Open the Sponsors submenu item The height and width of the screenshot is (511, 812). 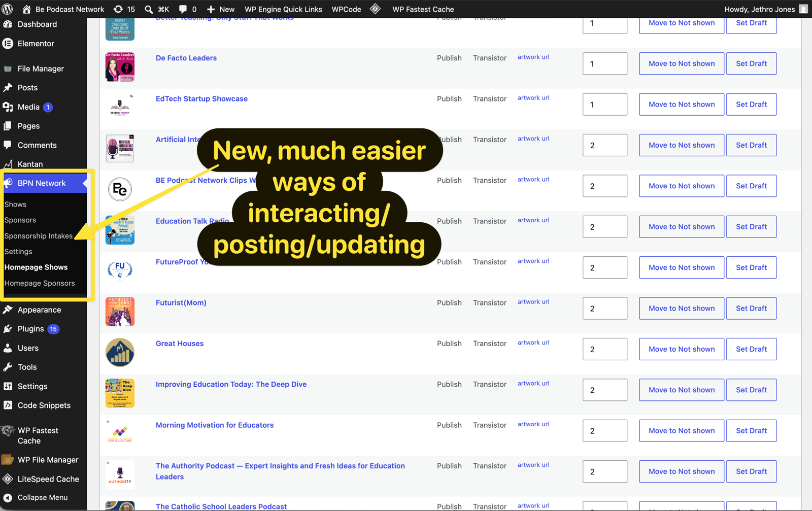tap(20, 220)
